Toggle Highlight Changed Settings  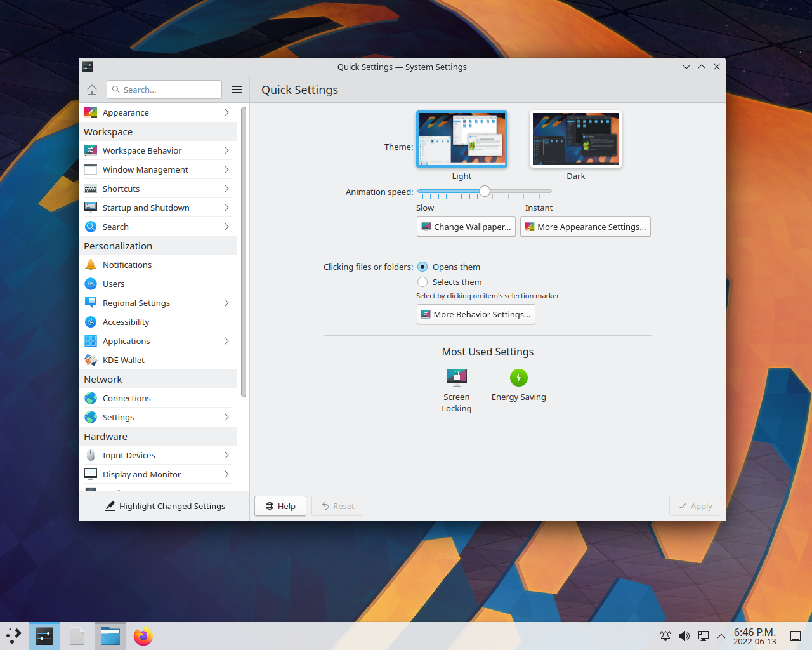click(164, 506)
